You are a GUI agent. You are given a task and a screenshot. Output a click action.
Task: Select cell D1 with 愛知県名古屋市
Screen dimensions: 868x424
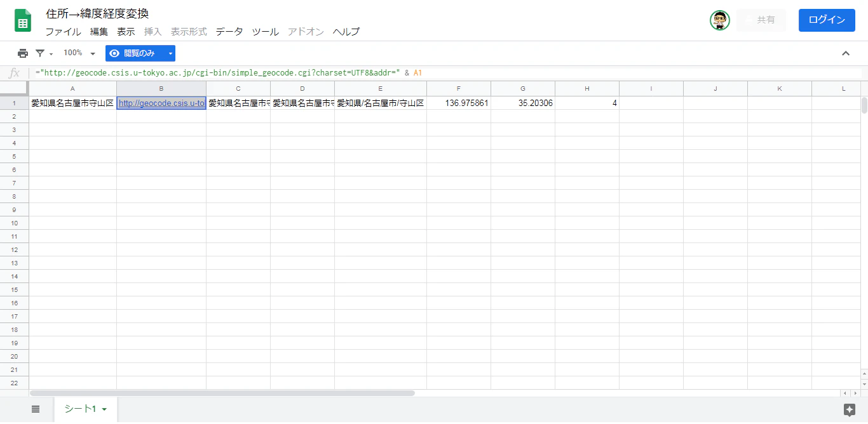[x=302, y=103]
